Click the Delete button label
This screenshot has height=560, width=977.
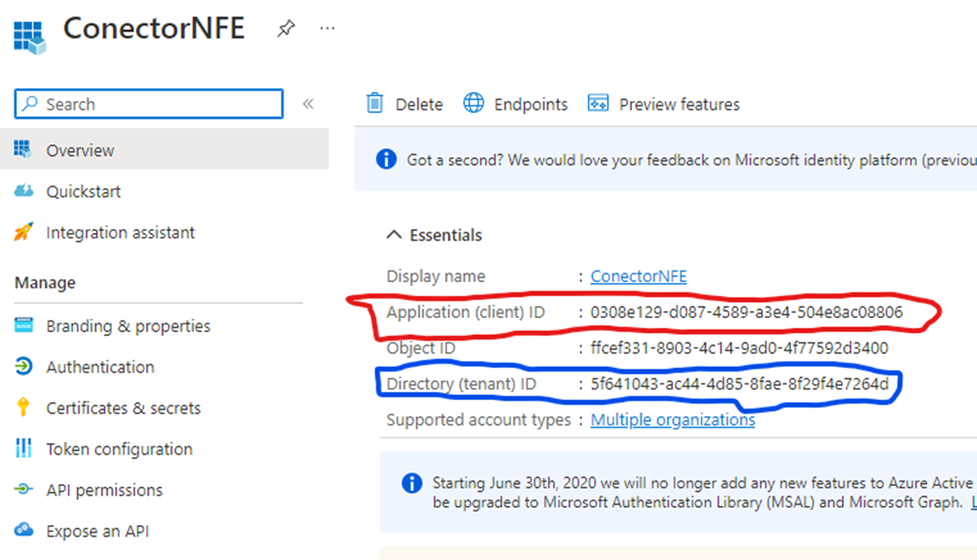pyautogui.click(x=418, y=104)
